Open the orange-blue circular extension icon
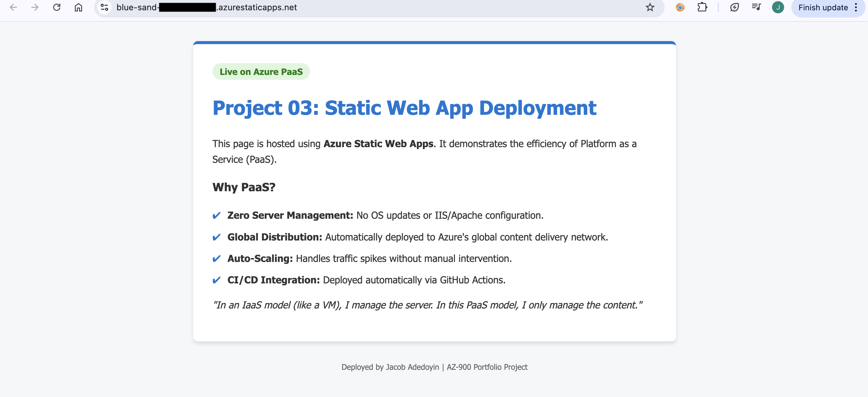Image resolution: width=868 pixels, height=397 pixels. tap(680, 8)
